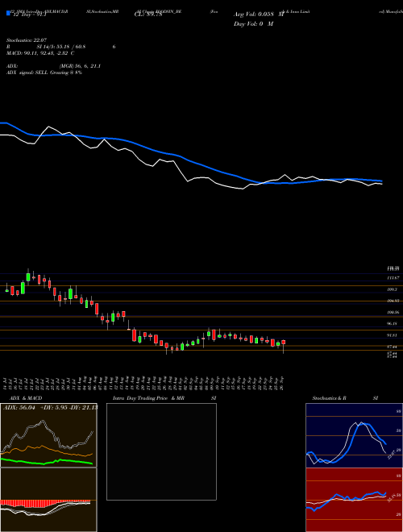Screen dimensions: 403x532
Task: Click the dark red RSI chart panel
Action: click(354, 500)
